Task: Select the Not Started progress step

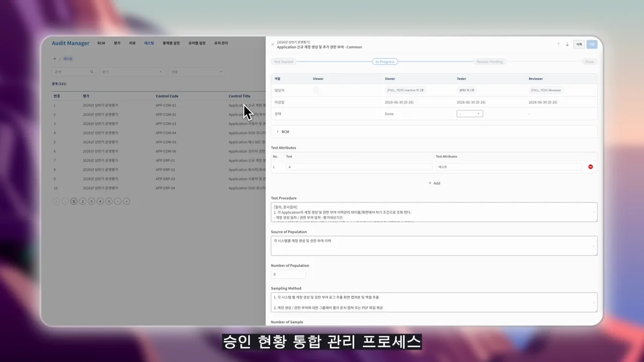Action: (x=283, y=61)
